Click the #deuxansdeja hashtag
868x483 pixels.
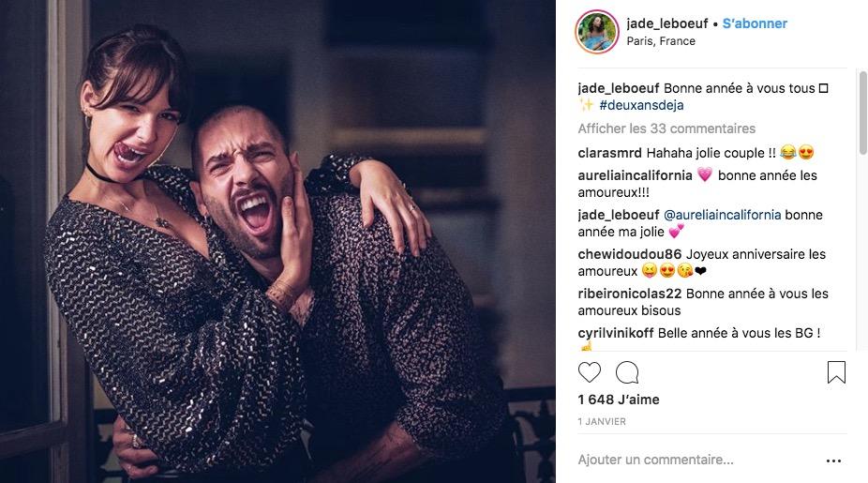click(x=641, y=105)
